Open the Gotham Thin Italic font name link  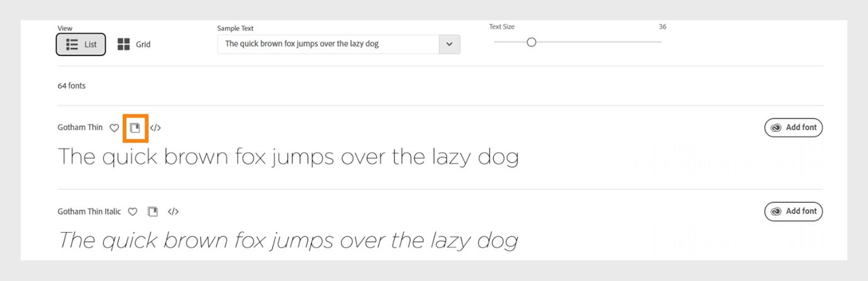(x=89, y=212)
